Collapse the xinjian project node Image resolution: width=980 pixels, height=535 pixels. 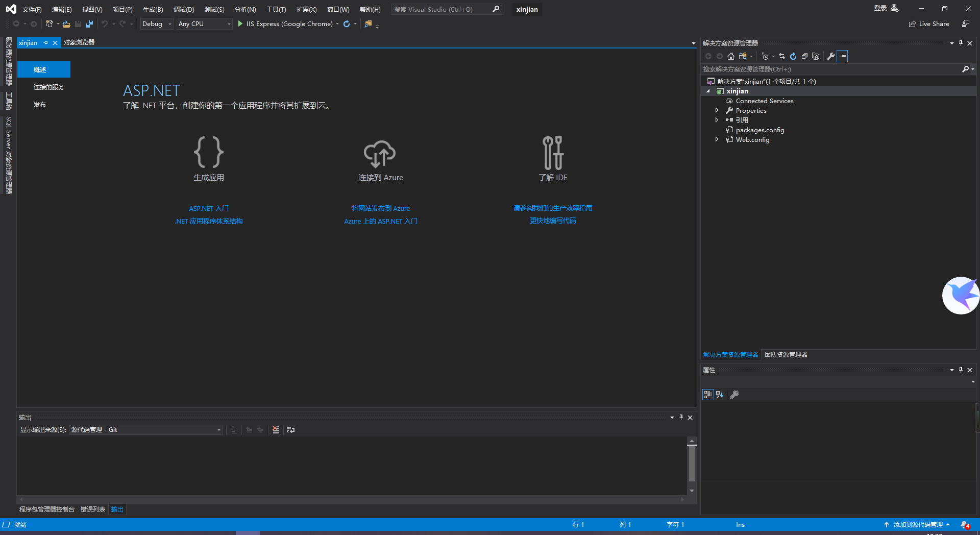708,91
